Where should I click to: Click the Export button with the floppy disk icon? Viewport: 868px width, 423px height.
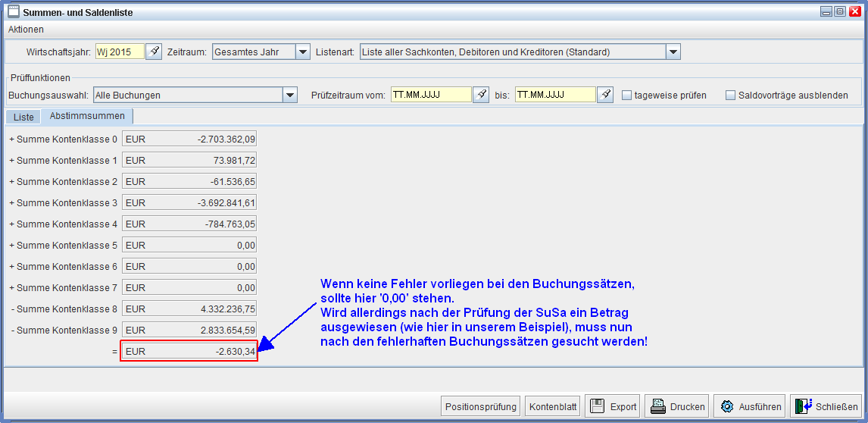613,406
